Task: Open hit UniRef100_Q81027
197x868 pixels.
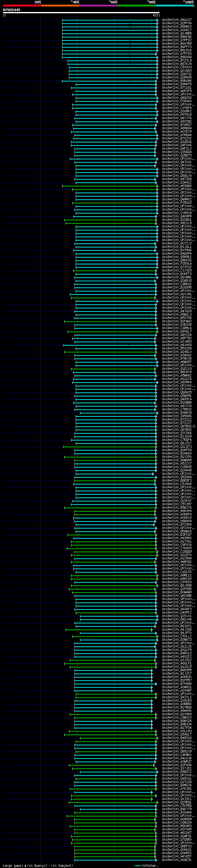Action: point(177,20)
